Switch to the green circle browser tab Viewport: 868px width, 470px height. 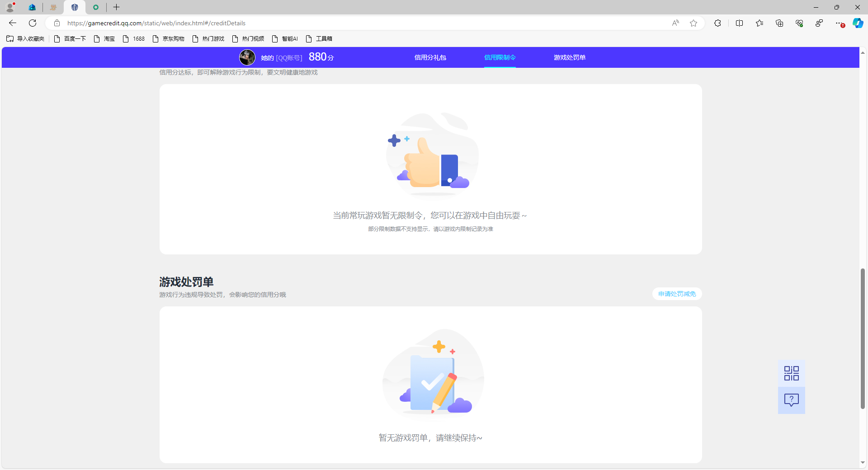click(x=96, y=7)
